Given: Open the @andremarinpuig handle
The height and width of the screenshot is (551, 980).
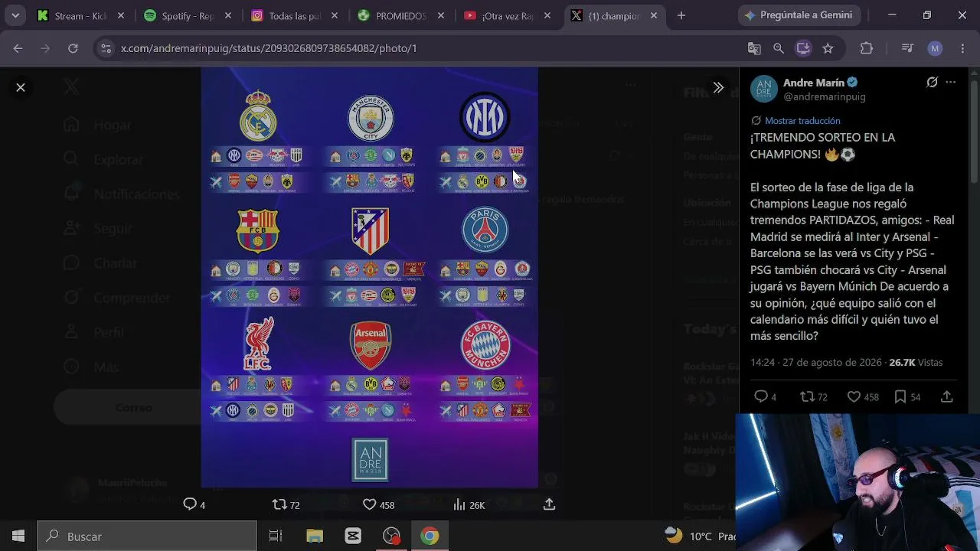Looking at the screenshot, I should 825,97.
